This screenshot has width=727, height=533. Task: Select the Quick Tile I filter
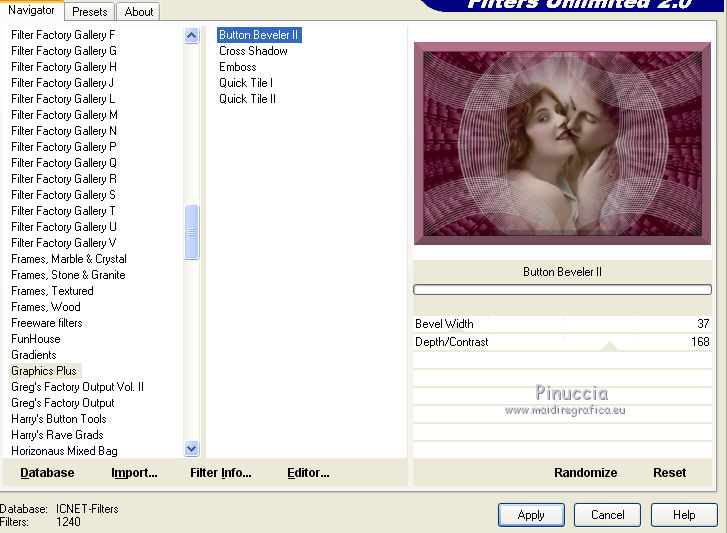click(246, 83)
